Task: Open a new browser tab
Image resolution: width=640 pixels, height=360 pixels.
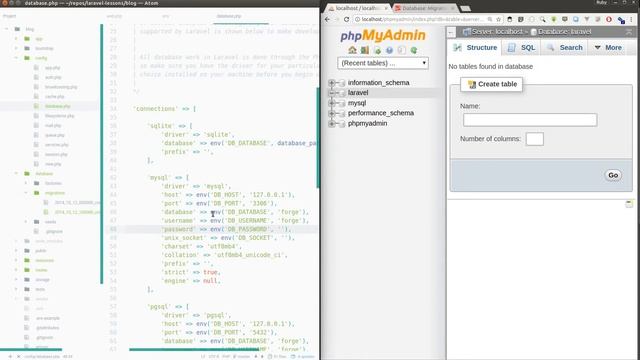Action: click(x=465, y=8)
